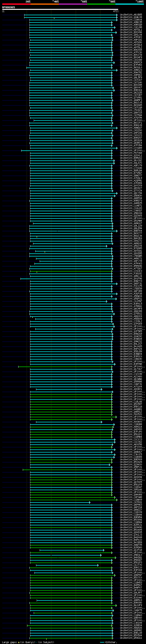Select hit UniRef100_P38182
Screen dimensions: 146x644
point(131,273)
